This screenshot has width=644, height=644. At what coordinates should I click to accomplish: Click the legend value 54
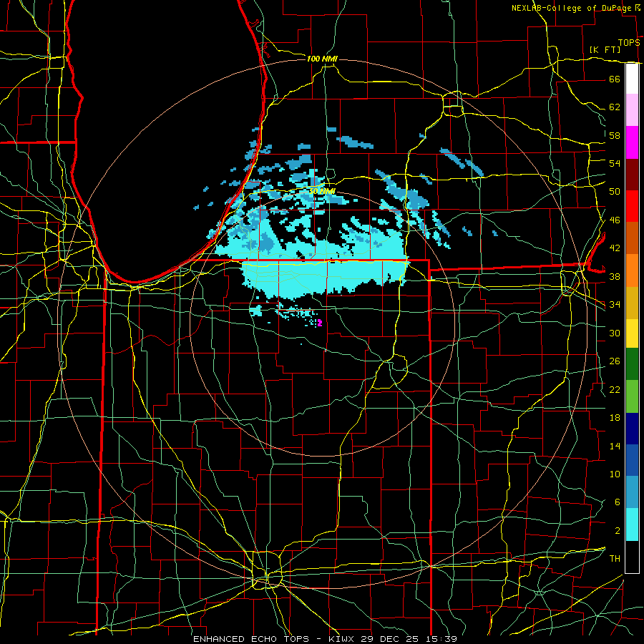615,163
